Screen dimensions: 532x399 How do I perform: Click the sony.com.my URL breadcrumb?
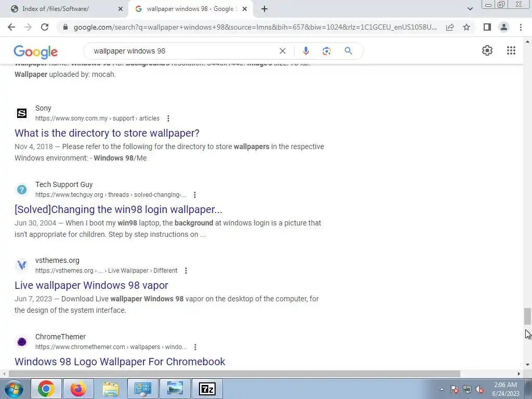(97, 118)
